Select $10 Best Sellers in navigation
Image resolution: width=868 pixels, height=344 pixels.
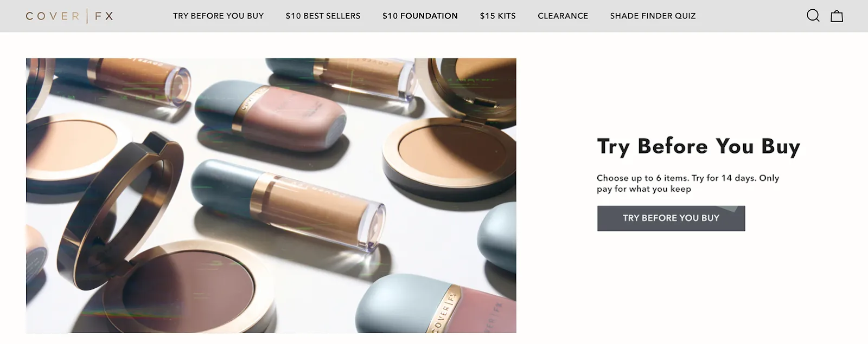pyautogui.click(x=323, y=16)
